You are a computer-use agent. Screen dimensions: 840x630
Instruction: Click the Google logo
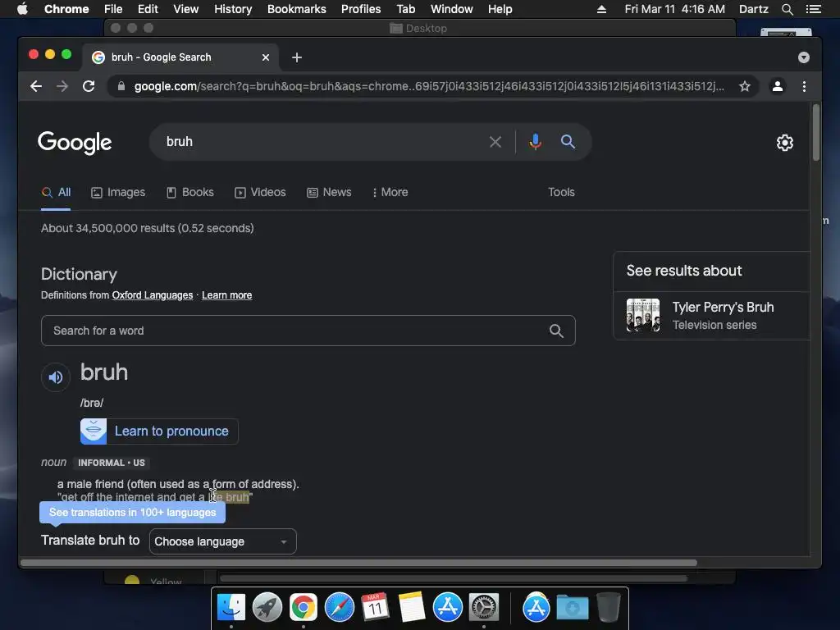(x=75, y=143)
